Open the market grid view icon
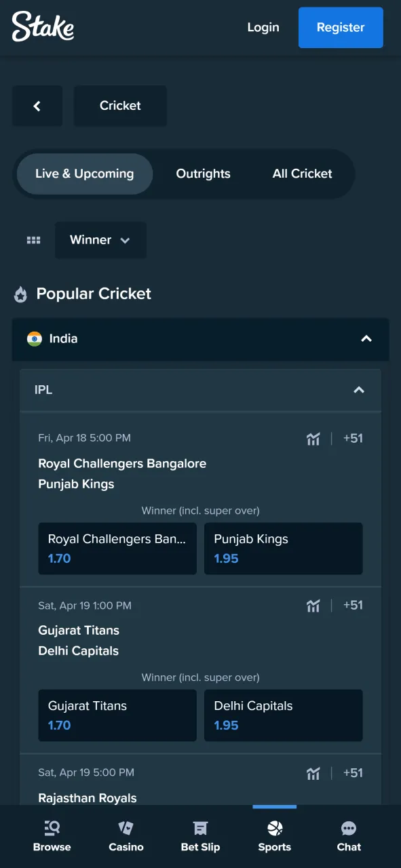 pos(33,240)
